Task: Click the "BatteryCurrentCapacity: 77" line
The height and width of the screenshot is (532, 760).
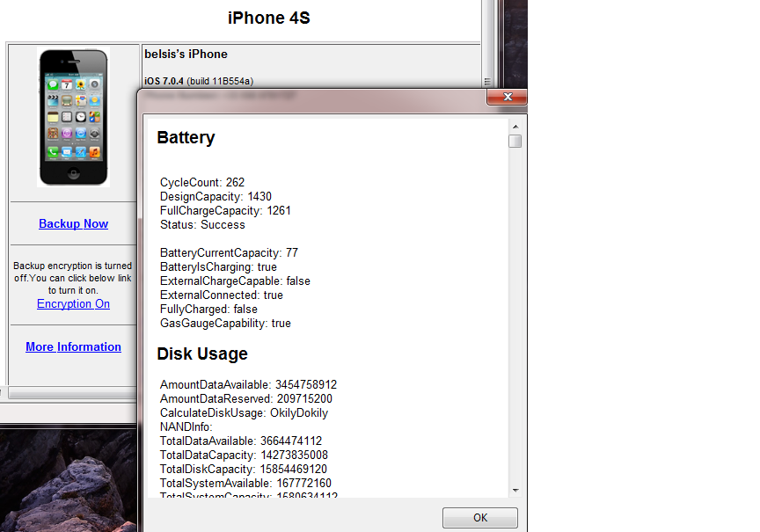Action: click(229, 252)
